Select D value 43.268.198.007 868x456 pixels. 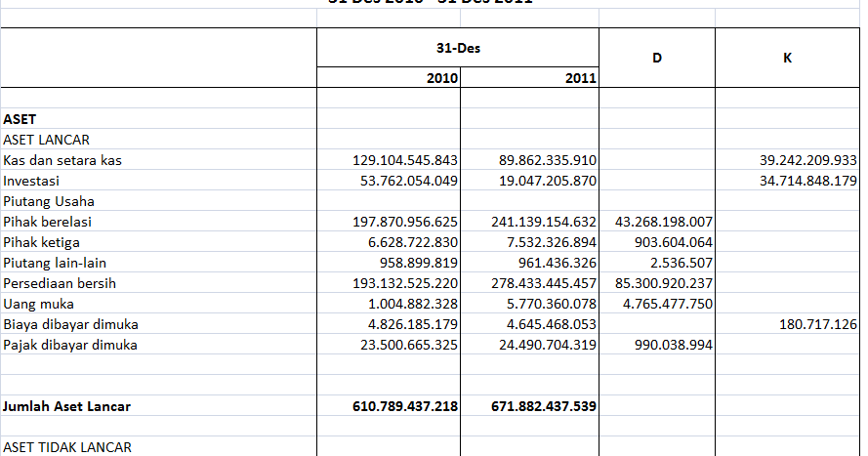(x=664, y=222)
